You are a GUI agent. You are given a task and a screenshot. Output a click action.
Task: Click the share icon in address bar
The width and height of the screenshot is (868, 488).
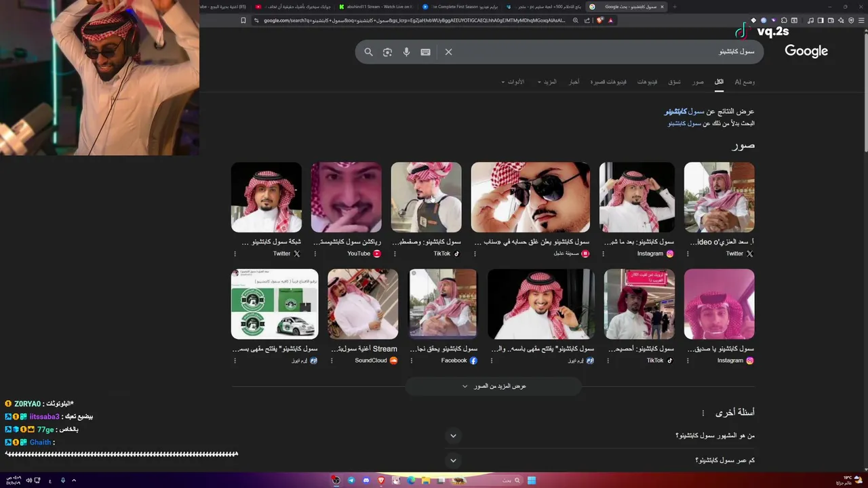[x=587, y=20]
